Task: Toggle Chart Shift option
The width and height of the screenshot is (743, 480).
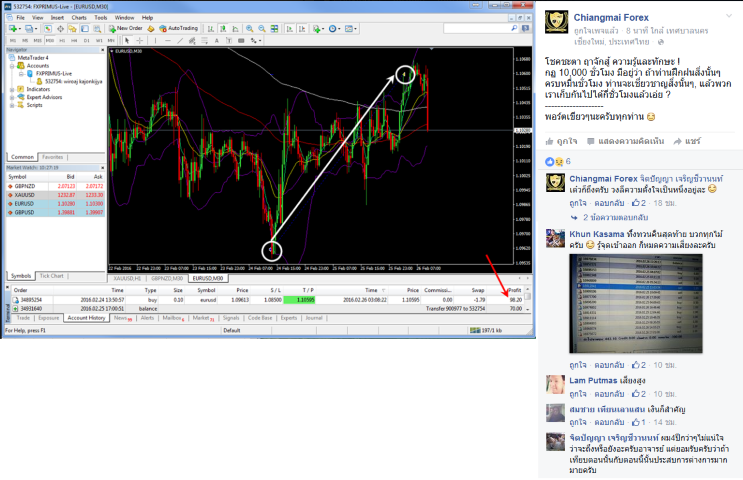Action: 302,28
